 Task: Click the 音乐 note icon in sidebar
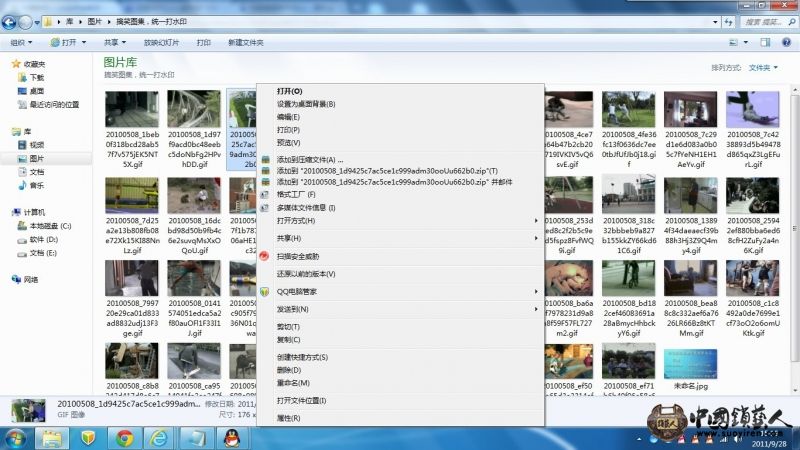pyautogui.click(x=22, y=185)
